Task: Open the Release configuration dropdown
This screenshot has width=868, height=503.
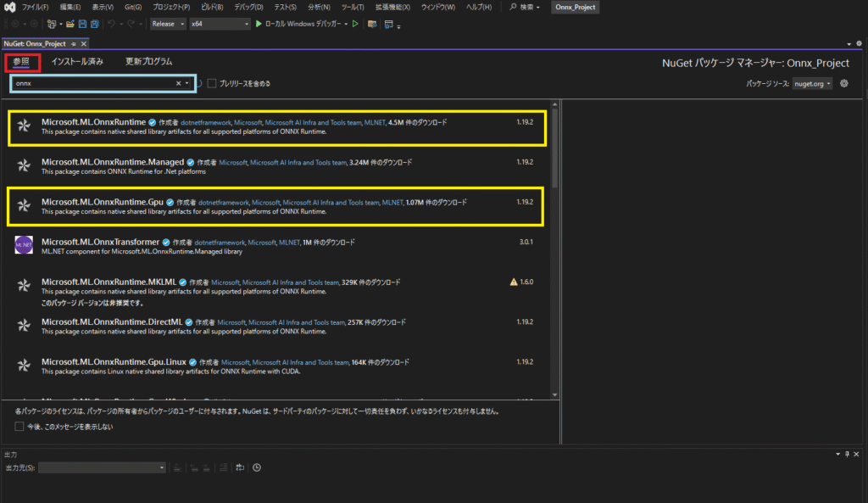Action: (x=167, y=24)
